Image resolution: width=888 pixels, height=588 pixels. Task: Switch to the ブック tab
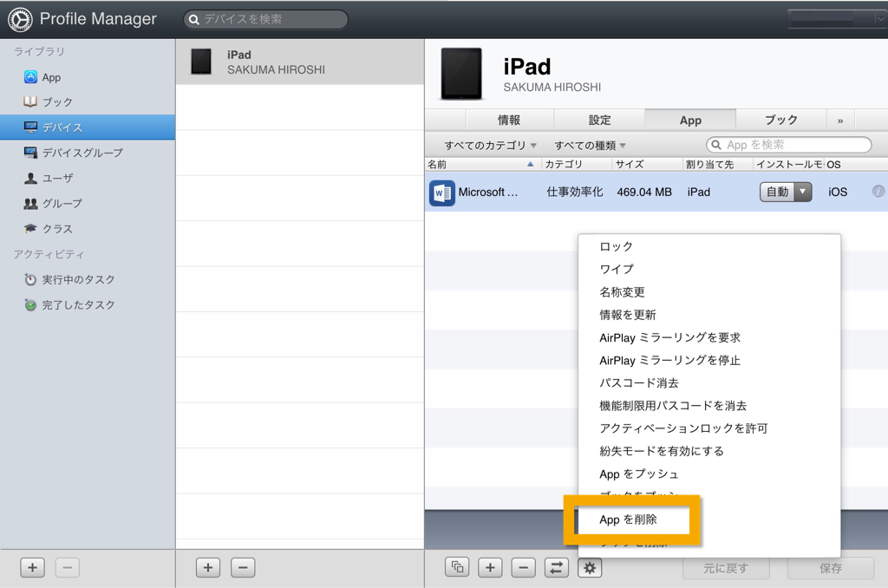781,120
